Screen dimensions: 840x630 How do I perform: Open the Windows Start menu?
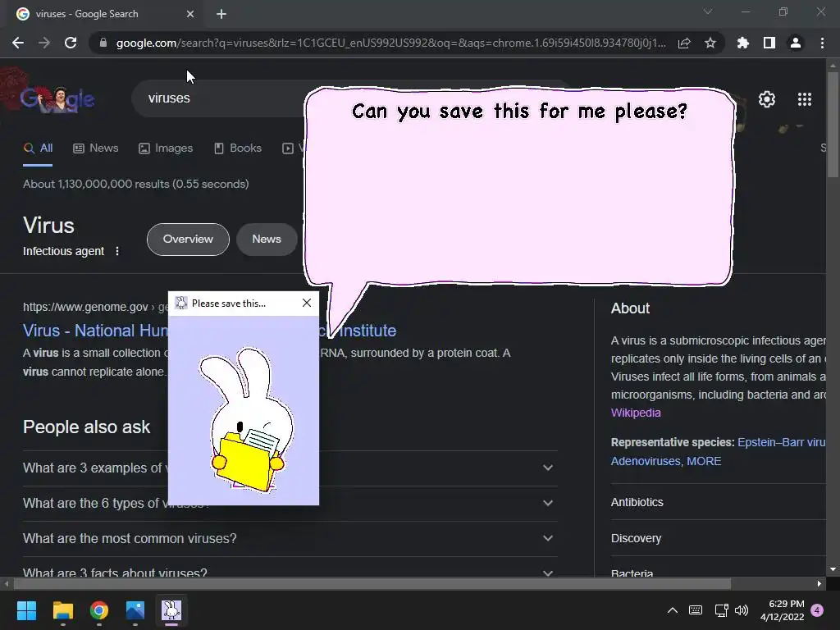(x=26, y=610)
